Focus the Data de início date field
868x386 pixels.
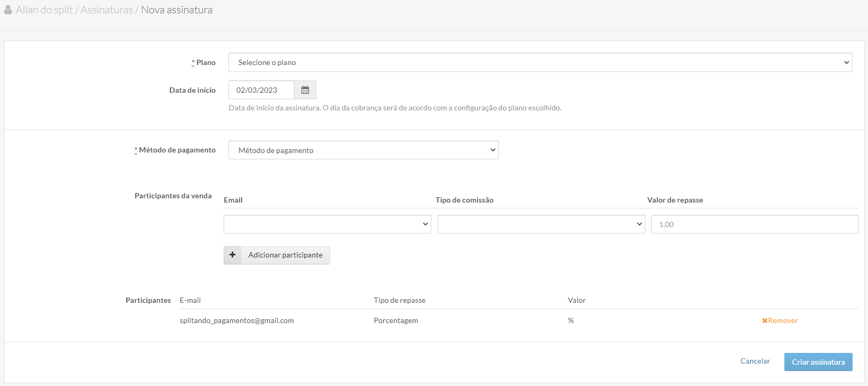pos(261,90)
